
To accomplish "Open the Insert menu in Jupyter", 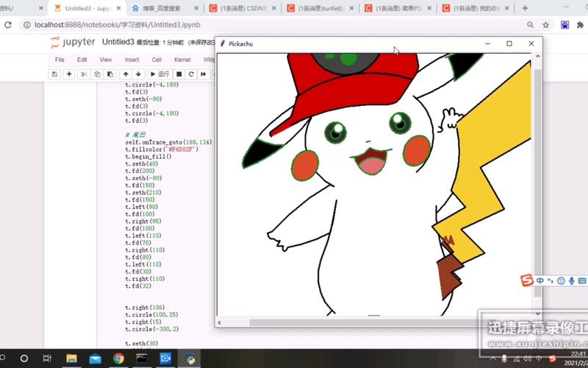I will pyautogui.click(x=132, y=60).
